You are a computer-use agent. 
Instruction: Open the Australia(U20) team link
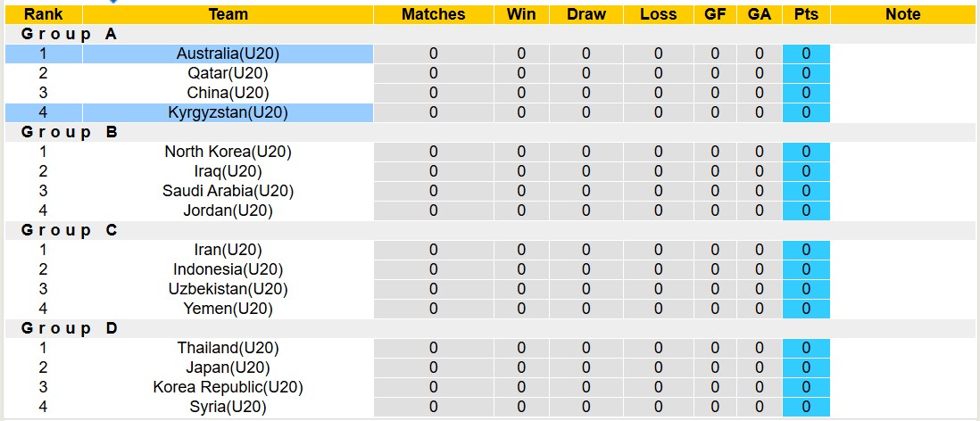point(228,54)
